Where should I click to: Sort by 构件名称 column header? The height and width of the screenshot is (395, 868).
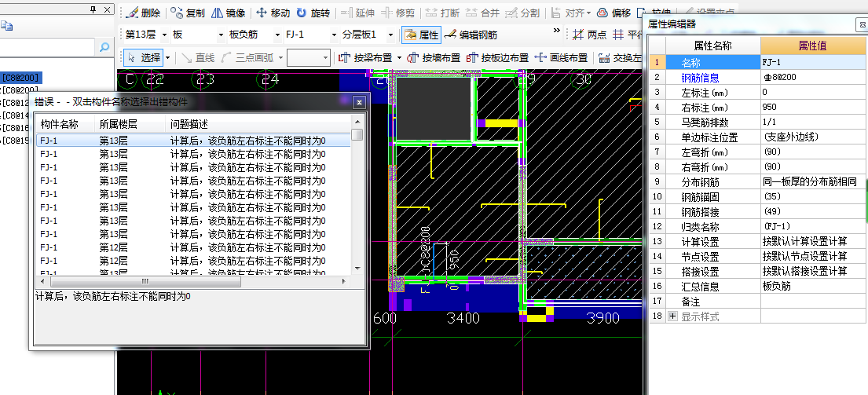click(65, 123)
